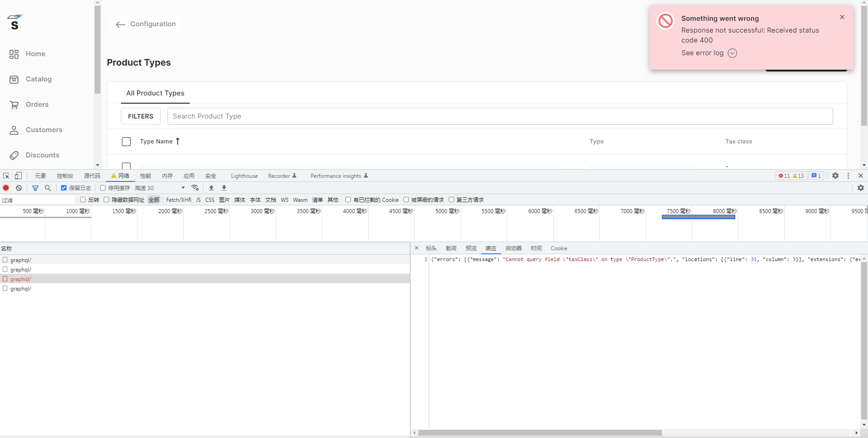Open the Lighthouse panel

click(x=244, y=176)
